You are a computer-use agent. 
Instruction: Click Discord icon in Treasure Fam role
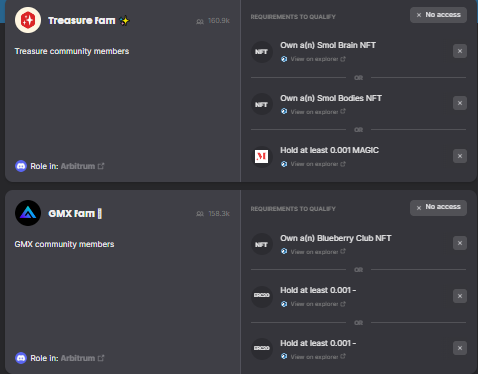coord(21,166)
